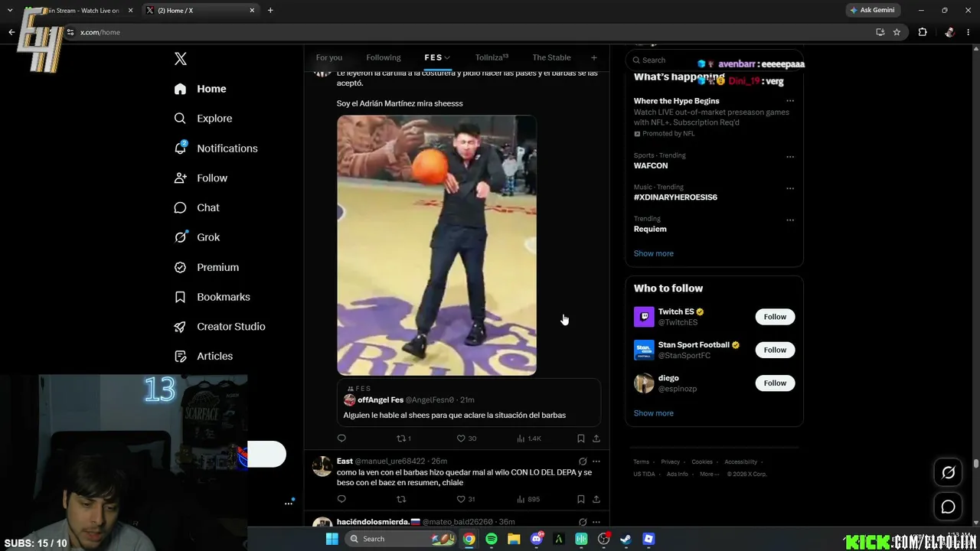Share the basketball video post

(x=596, y=439)
